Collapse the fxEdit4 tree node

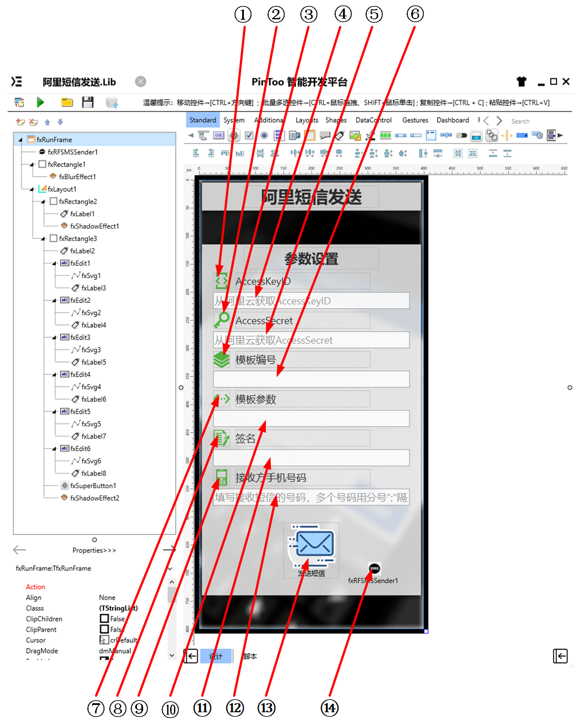[54, 375]
